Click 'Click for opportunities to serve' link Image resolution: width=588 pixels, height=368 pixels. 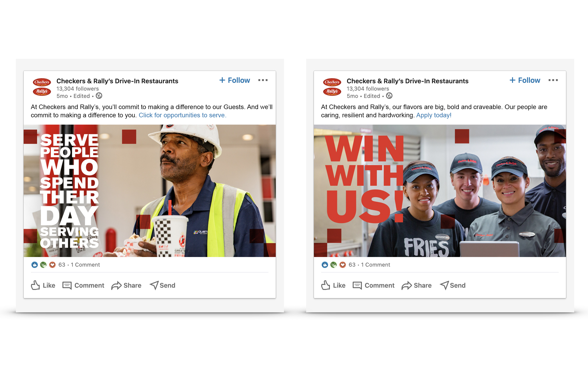pyautogui.click(x=182, y=115)
